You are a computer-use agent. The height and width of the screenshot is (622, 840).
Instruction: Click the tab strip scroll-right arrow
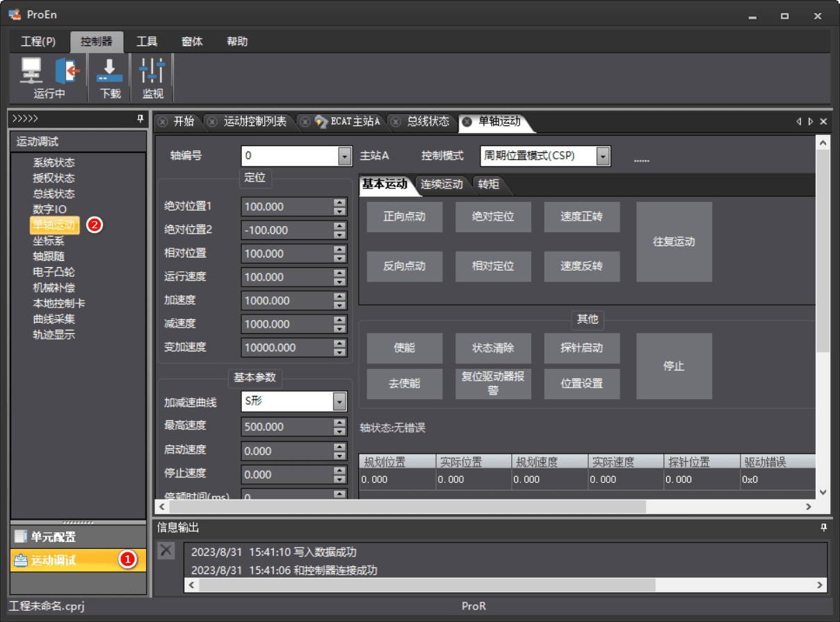pyautogui.click(x=811, y=122)
